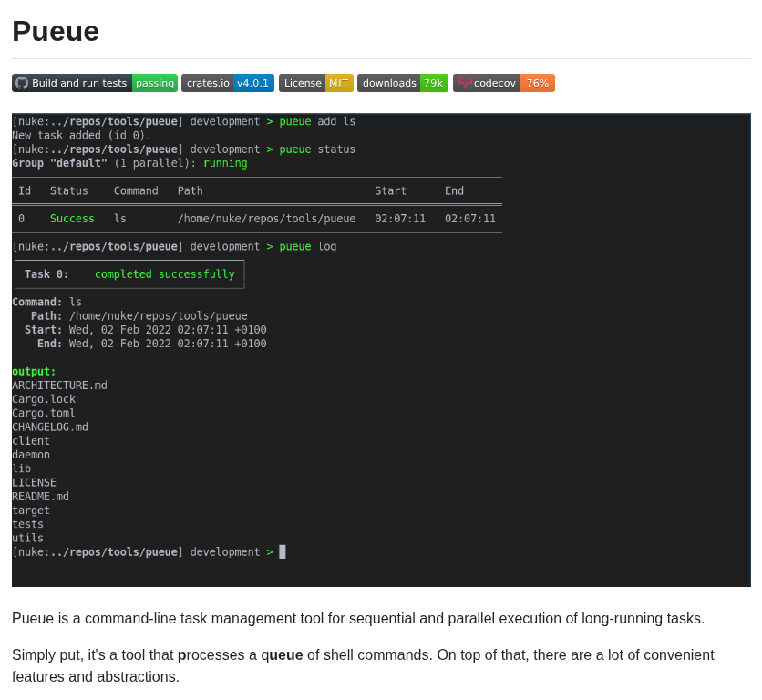Image resolution: width=762 pixels, height=700 pixels.
Task: Click the codecov umbrella icon
Action: (x=465, y=83)
